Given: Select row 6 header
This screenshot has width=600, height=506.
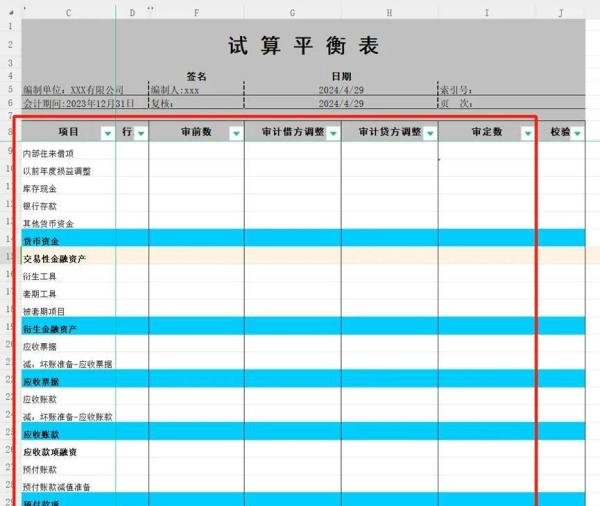Looking at the screenshot, I should [x=11, y=103].
